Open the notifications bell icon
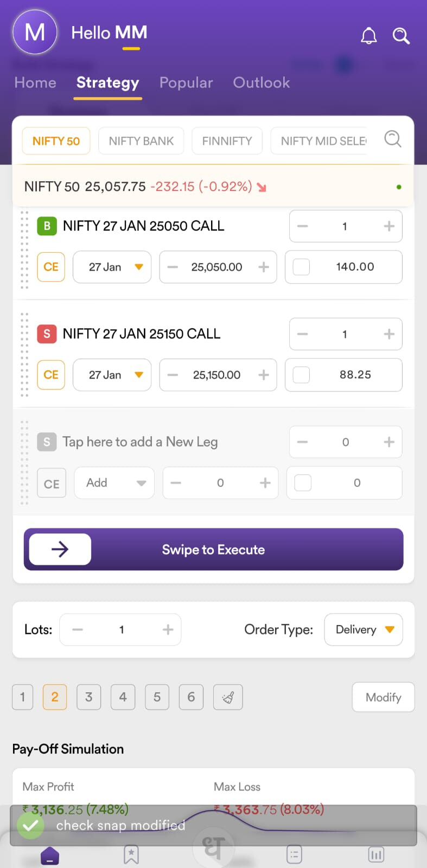427x868 pixels. (369, 36)
